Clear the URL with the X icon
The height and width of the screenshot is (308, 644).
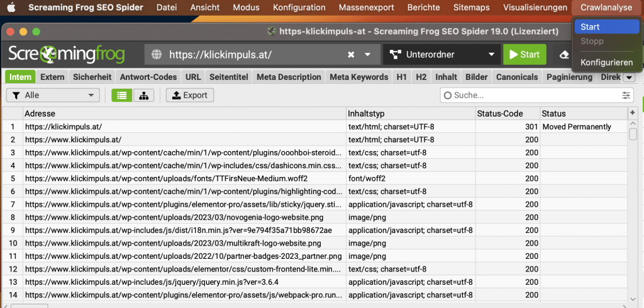pos(351,55)
